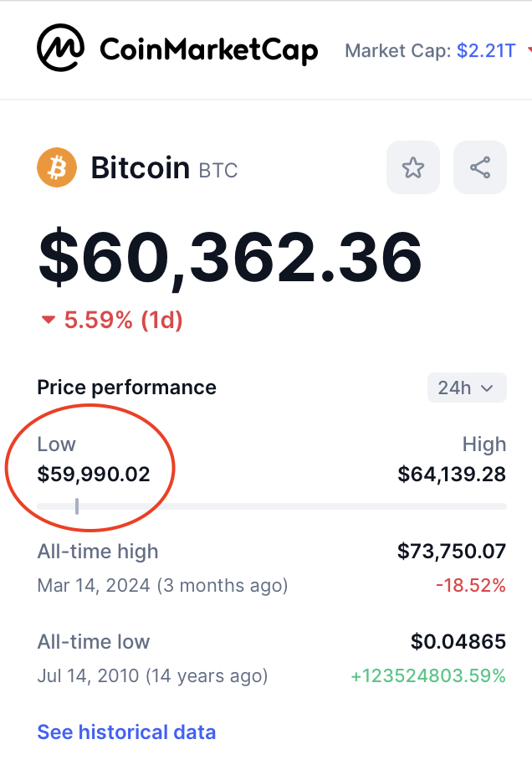
Task: Click the red down arrow beside 5.59%
Action: coord(49,320)
